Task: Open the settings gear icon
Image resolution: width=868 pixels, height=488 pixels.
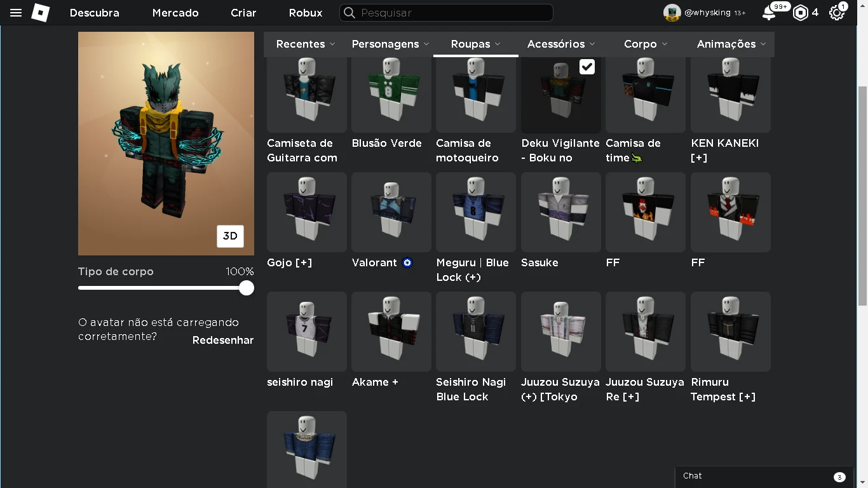Action: pyautogui.click(x=837, y=13)
